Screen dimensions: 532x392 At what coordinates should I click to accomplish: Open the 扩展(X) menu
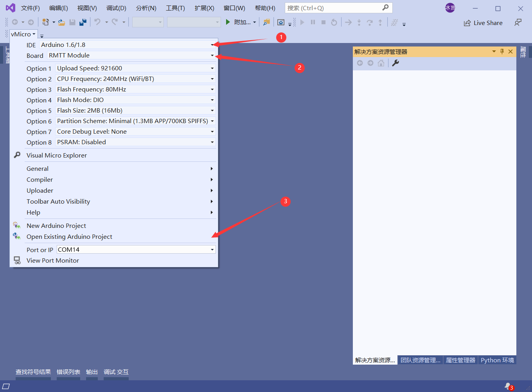(x=205, y=8)
